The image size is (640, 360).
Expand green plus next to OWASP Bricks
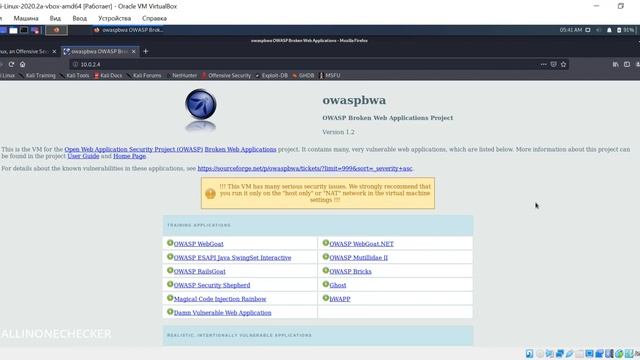pyautogui.click(x=326, y=271)
